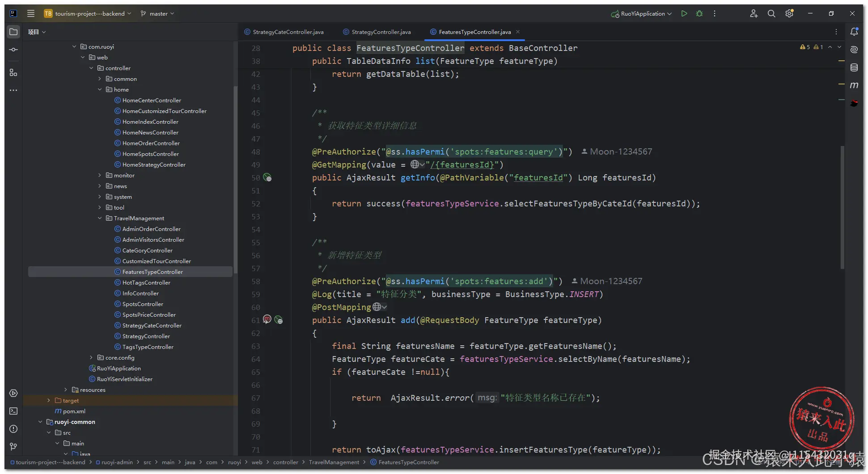Click the globe icon in @GetMapping line
Image resolution: width=868 pixels, height=474 pixels.
point(417,164)
